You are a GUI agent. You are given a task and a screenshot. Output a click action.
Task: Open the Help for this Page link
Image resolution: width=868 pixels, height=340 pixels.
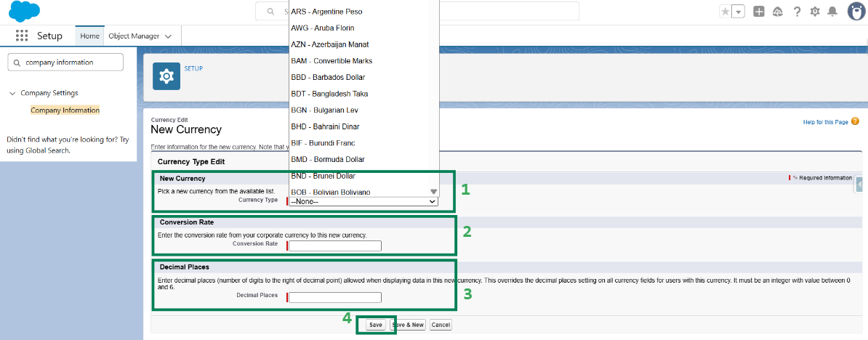[825, 122]
